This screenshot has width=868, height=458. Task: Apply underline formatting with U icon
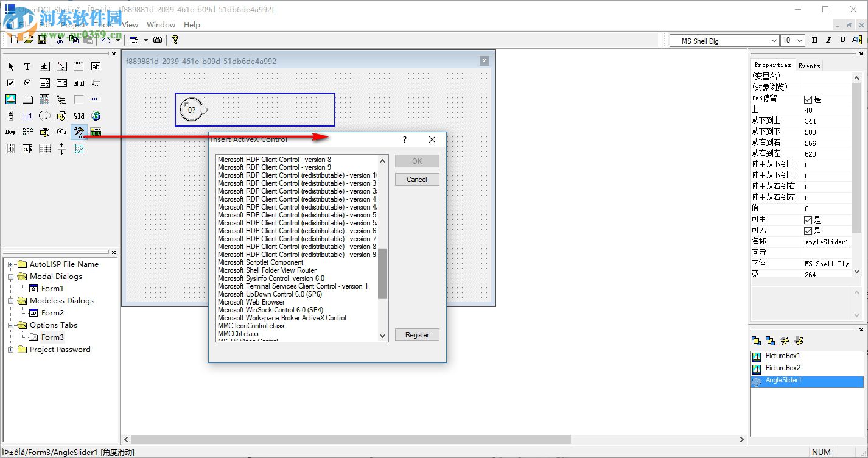point(842,40)
